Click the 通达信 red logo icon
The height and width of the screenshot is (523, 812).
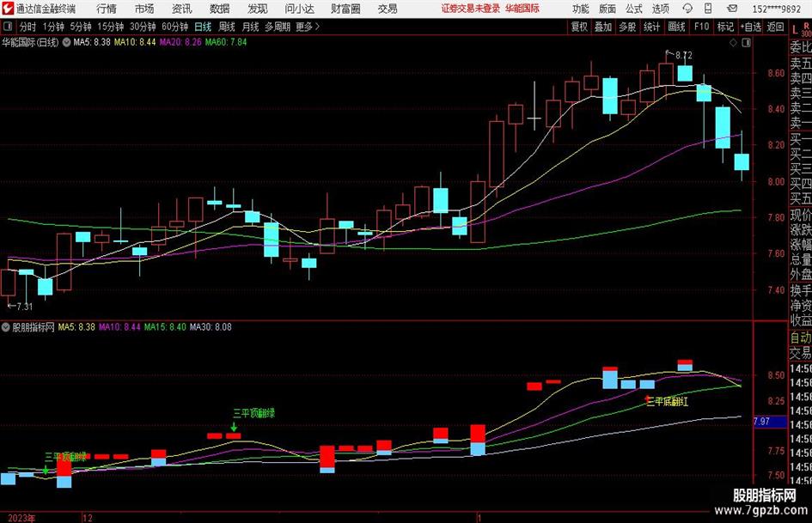[x=8, y=9]
